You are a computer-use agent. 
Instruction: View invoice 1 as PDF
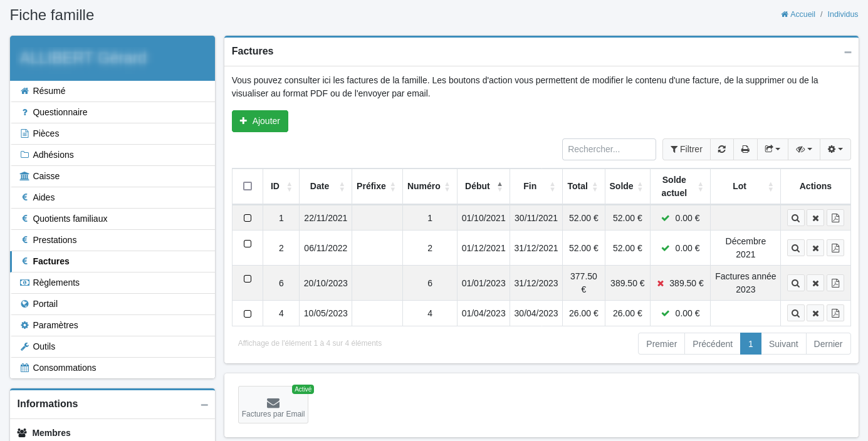pyautogui.click(x=835, y=218)
